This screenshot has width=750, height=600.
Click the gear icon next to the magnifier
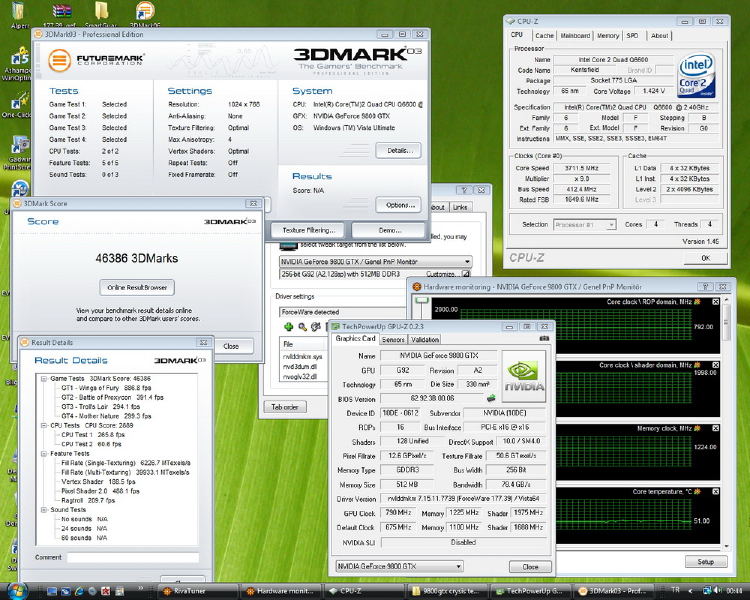point(316,327)
